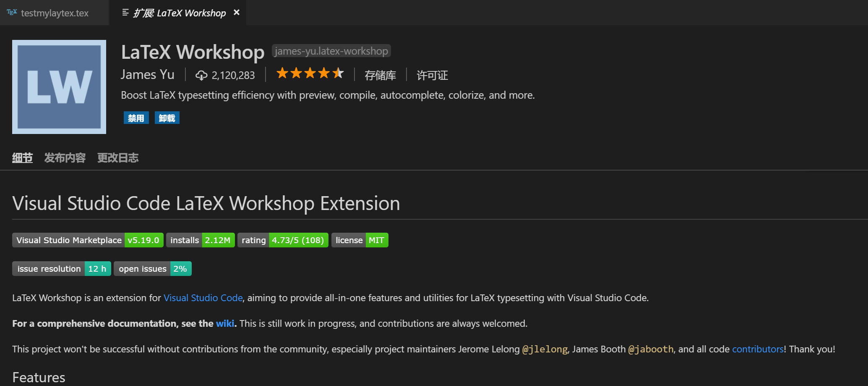This screenshot has height=386, width=868.
Task: Click the LaTeX Workshop extension icon
Action: [59, 87]
